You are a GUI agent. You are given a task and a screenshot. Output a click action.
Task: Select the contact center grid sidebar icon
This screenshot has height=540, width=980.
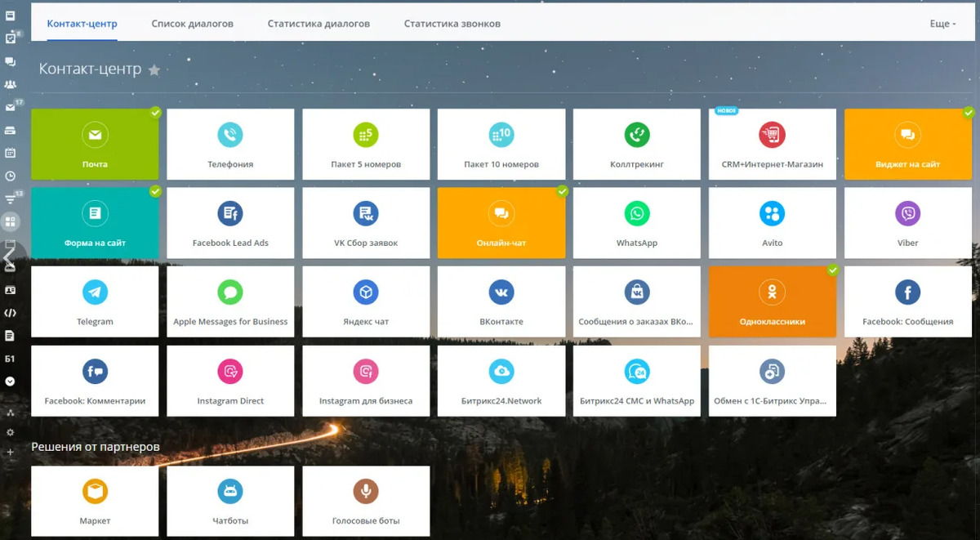point(11,221)
